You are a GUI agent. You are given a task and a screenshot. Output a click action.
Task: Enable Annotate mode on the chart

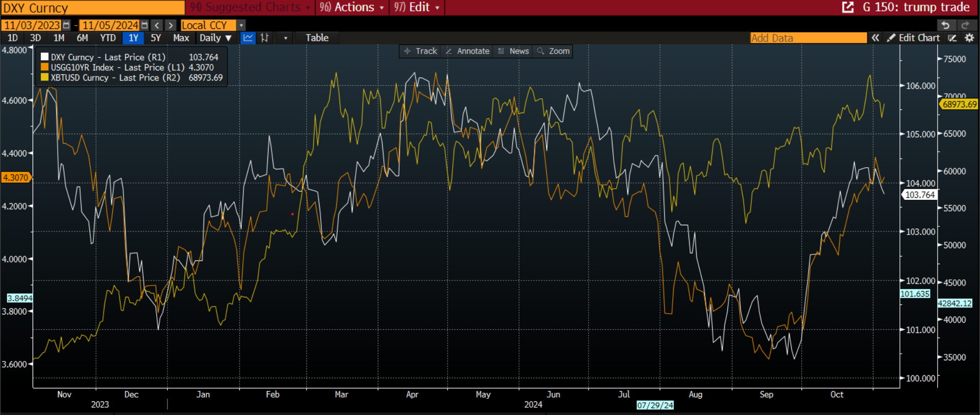468,51
